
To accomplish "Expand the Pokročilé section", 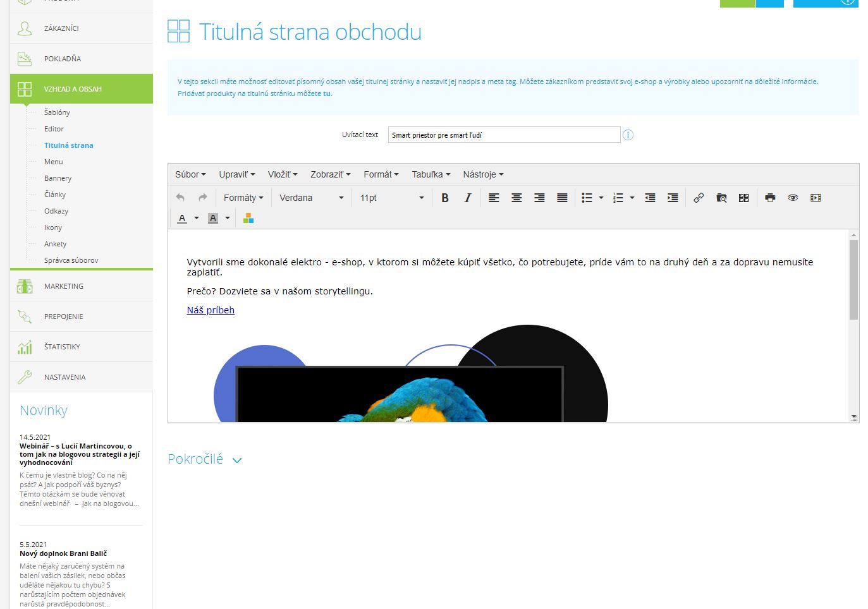I will (x=205, y=459).
